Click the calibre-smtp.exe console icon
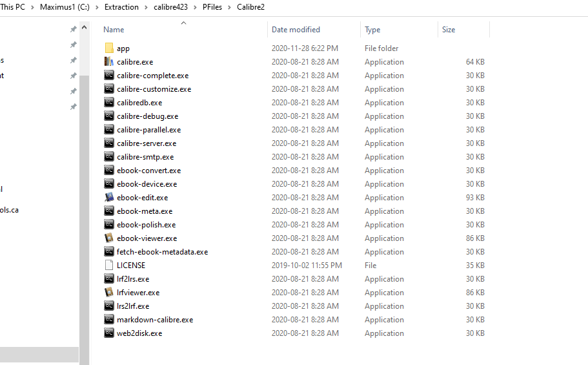 [x=108, y=156]
